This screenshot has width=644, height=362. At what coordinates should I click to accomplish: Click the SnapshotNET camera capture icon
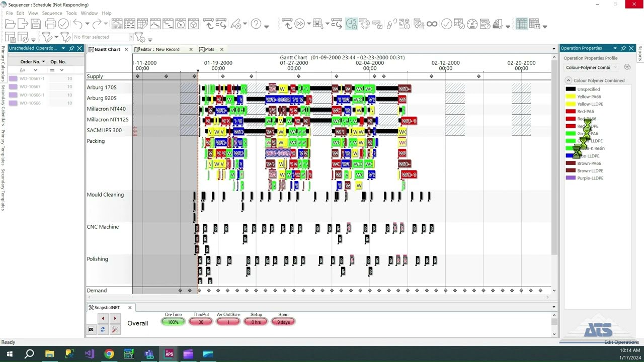pyautogui.click(x=91, y=329)
